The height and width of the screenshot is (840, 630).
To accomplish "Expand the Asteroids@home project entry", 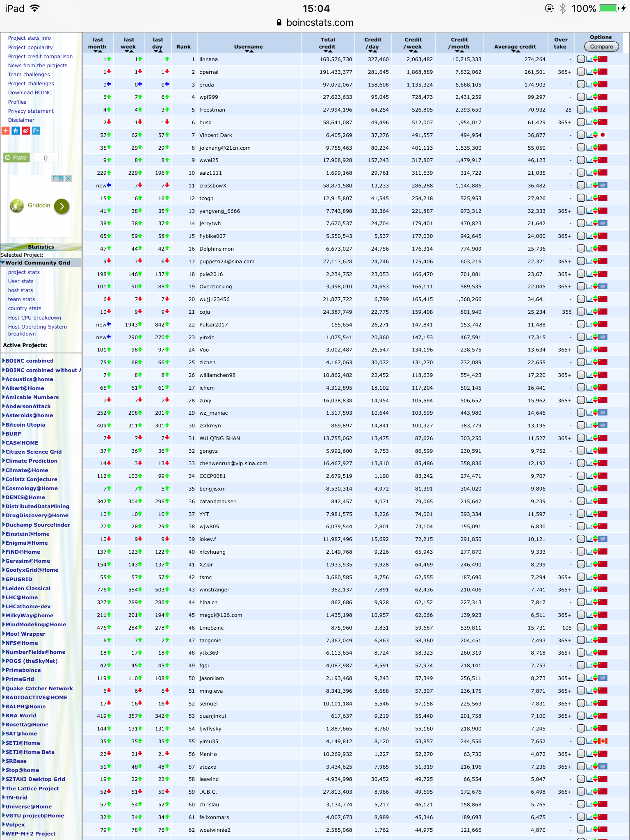I will (4, 415).
